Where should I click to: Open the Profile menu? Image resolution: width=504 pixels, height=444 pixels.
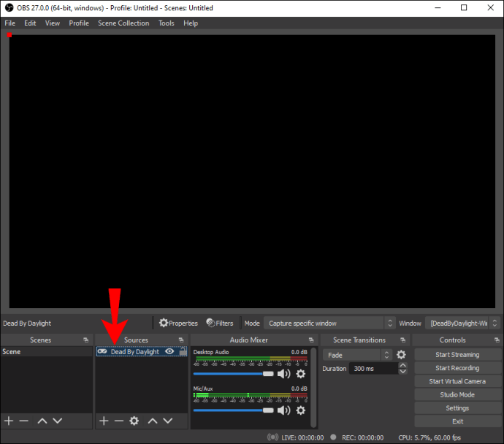(79, 23)
